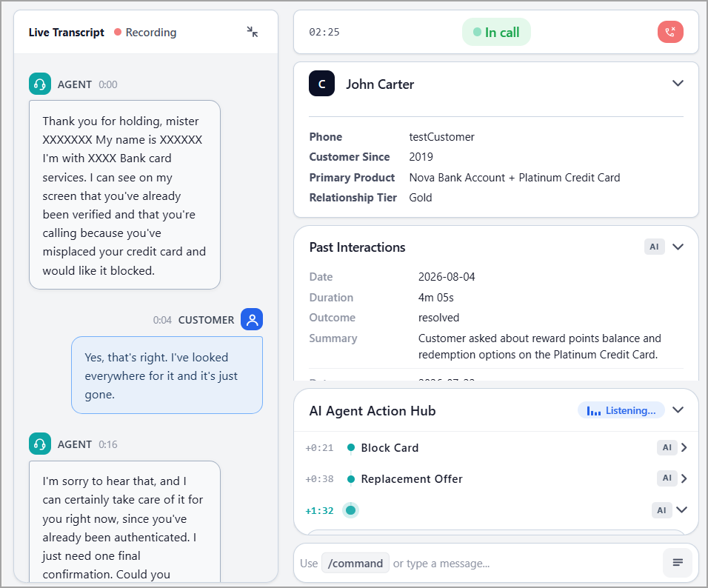Image resolution: width=708 pixels, height=588 pixels.
Task: Click the Block Card timeline dot
Action: [x=351, y=447]
